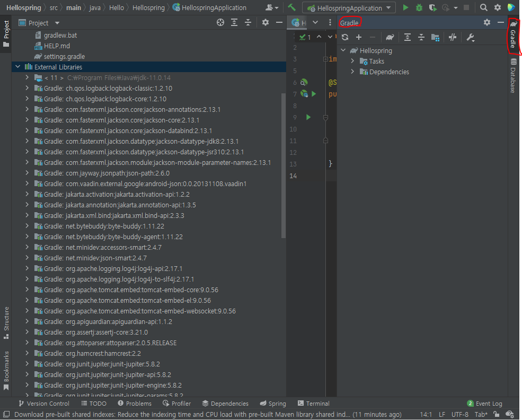Screen dimensions: 522x420
Task: Open Search Everywhere magnifier icon
Action: (483, 7)
